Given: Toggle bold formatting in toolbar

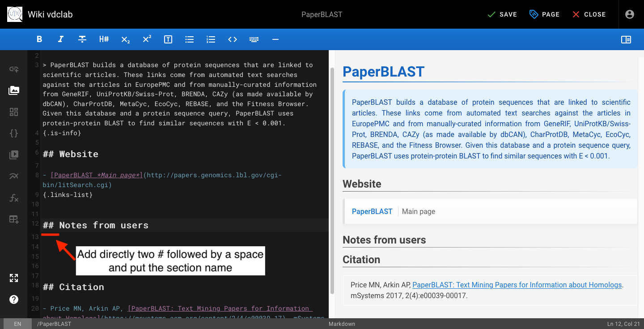Looking at the screenshot, I should point(39,39).
